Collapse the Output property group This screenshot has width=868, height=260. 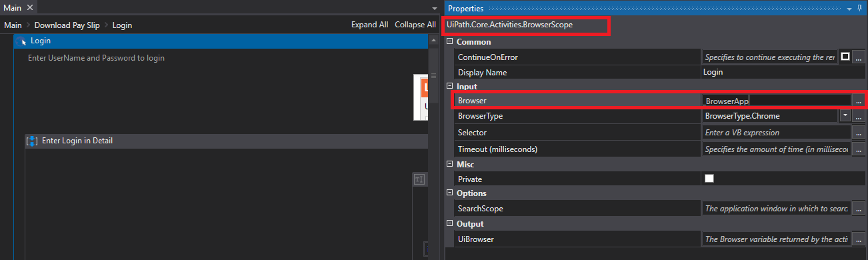tap(450, 224)
